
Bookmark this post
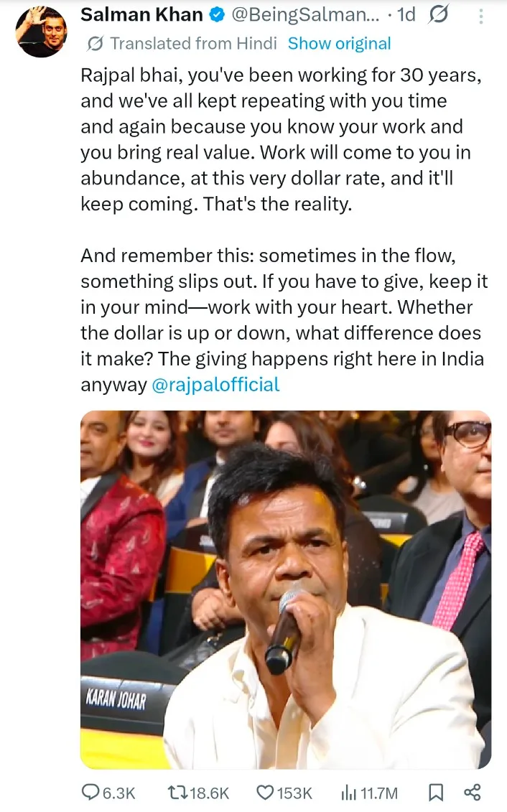[435, 793]
